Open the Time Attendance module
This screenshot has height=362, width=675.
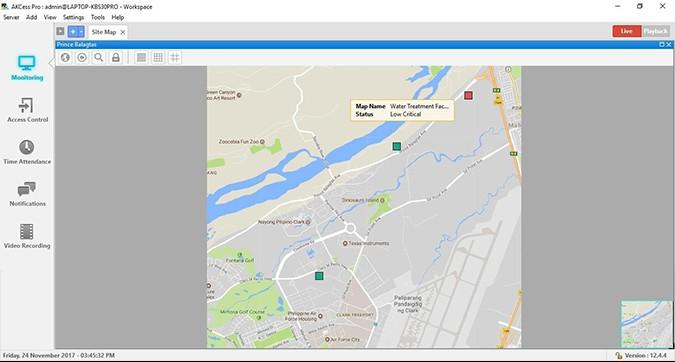pos(27,152)
